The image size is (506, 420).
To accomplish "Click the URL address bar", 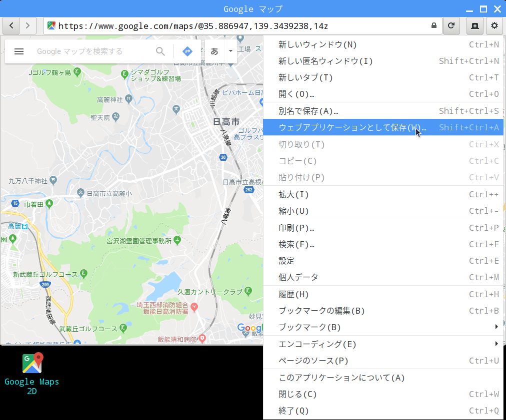I will (x=242, y=26).
